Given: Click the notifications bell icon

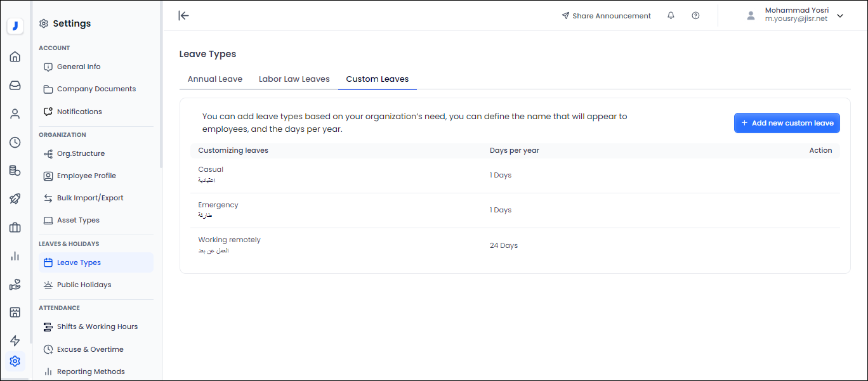Looking at the screenshot, I should coord(671,16).
